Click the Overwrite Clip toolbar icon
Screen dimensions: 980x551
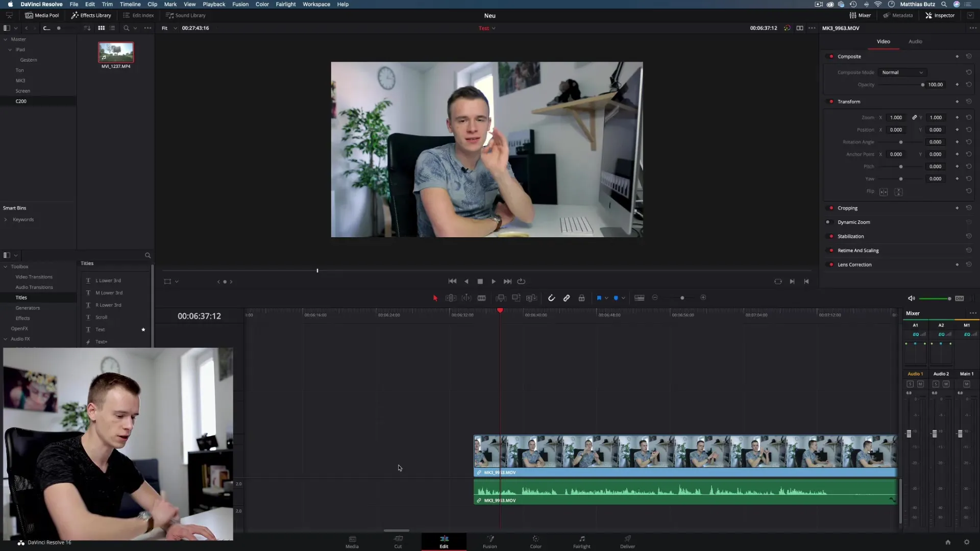click(516, 298)
